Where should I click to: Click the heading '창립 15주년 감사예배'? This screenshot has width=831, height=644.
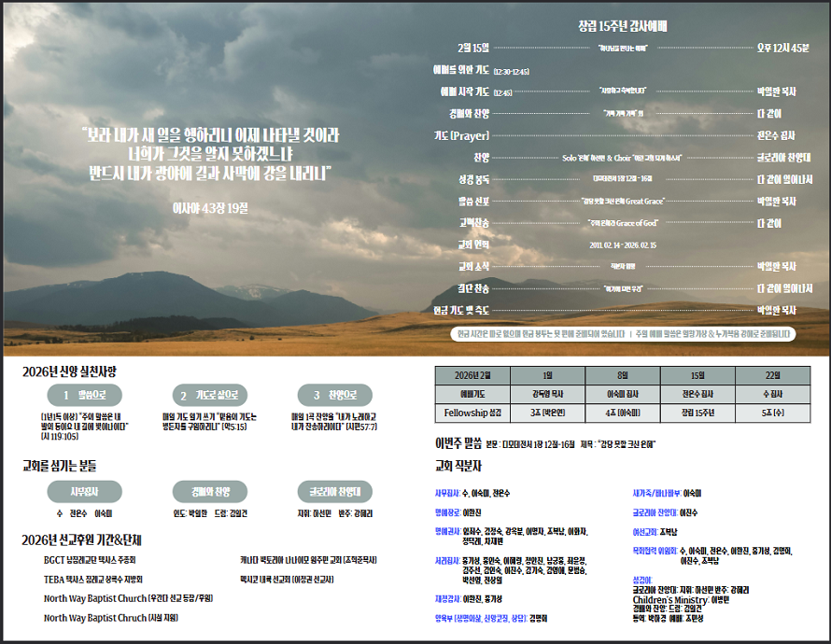click(x=622, y=26)
